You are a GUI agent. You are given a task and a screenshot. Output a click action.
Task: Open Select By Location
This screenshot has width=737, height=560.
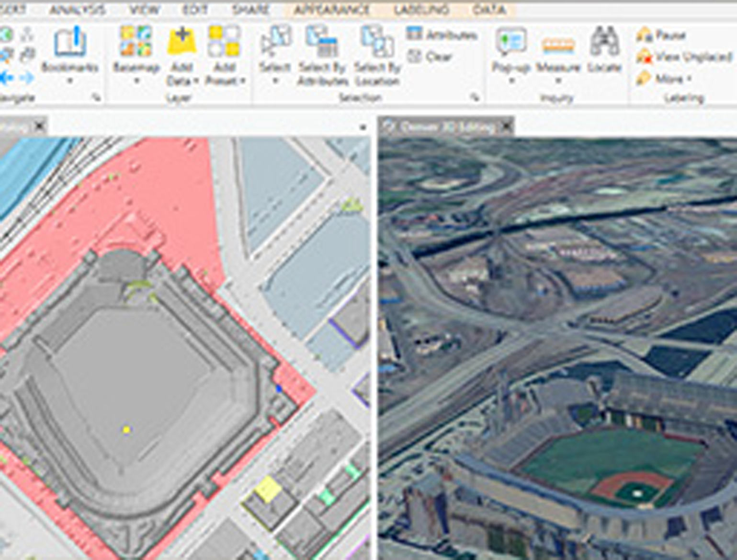(377, 42)
